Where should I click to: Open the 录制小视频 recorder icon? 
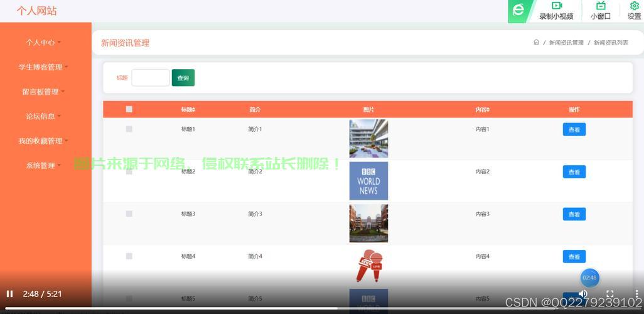coord(557,6)
